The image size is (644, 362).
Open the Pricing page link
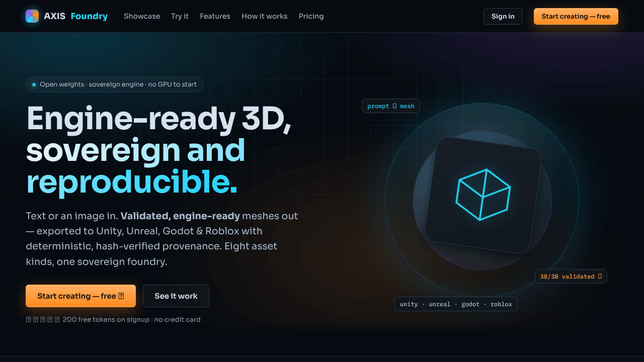pyautogui.click(x=311, y=16)
